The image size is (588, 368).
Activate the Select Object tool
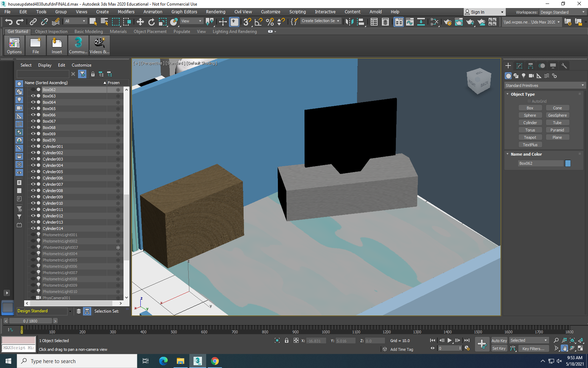[x=93, y=22]
